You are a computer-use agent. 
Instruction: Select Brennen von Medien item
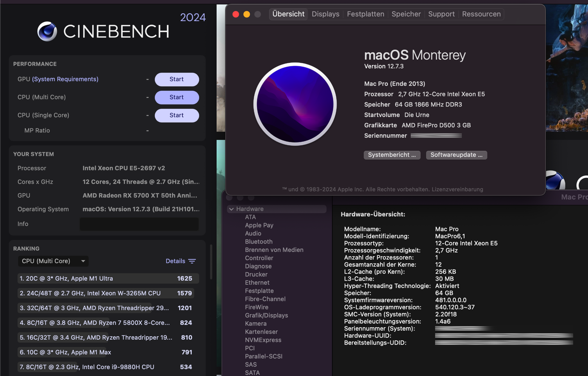(274, 250)
